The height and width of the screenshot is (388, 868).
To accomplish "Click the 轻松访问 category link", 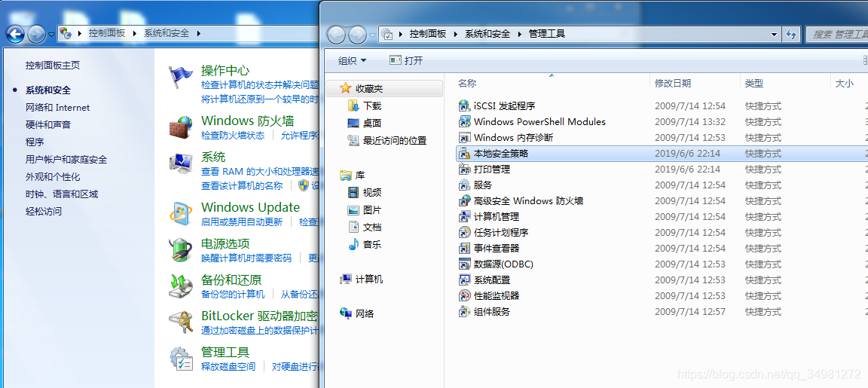I will 44,212.
